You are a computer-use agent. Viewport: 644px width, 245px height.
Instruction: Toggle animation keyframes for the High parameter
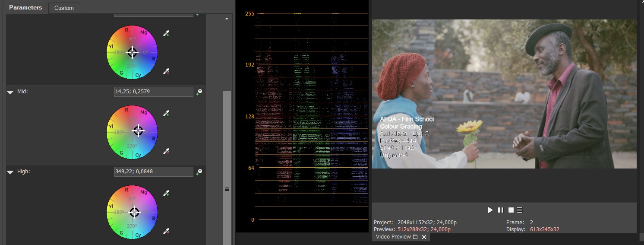[199, 172]
